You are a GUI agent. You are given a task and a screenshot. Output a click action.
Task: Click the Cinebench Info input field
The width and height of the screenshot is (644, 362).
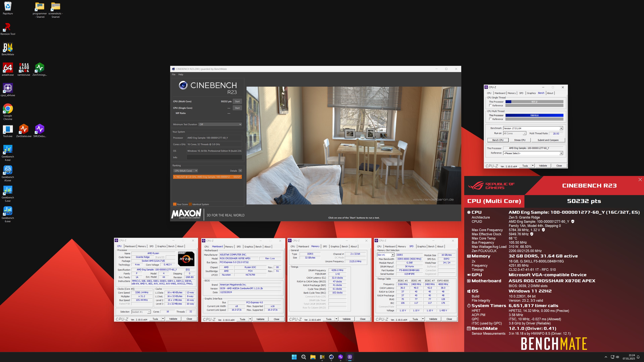(x=214, y=157)
